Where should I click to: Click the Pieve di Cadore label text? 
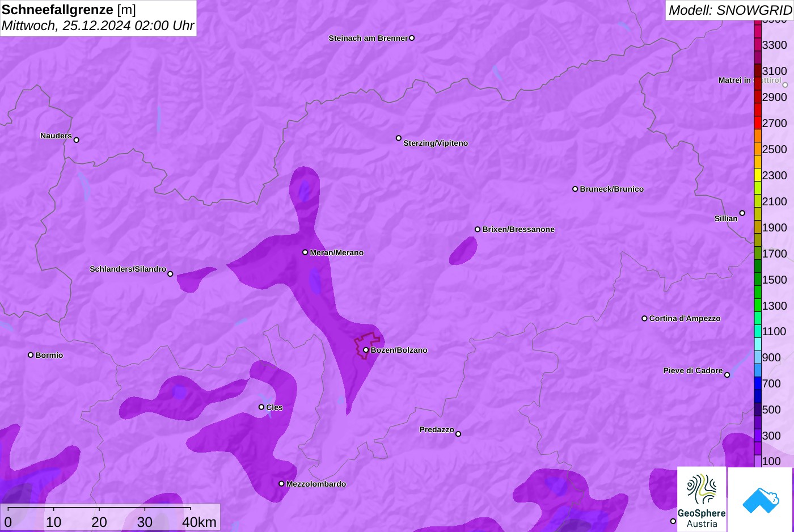point(693,370)
